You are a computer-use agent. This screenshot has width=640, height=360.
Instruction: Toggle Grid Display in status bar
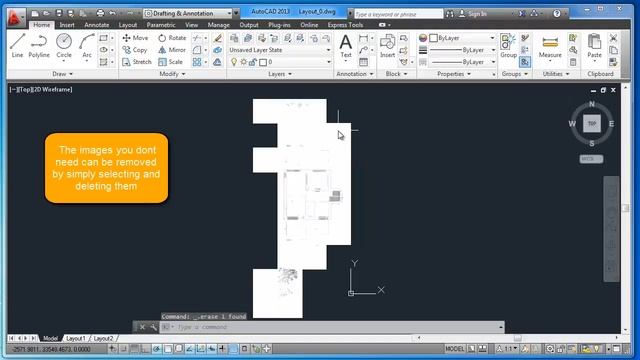click(134, 349)
